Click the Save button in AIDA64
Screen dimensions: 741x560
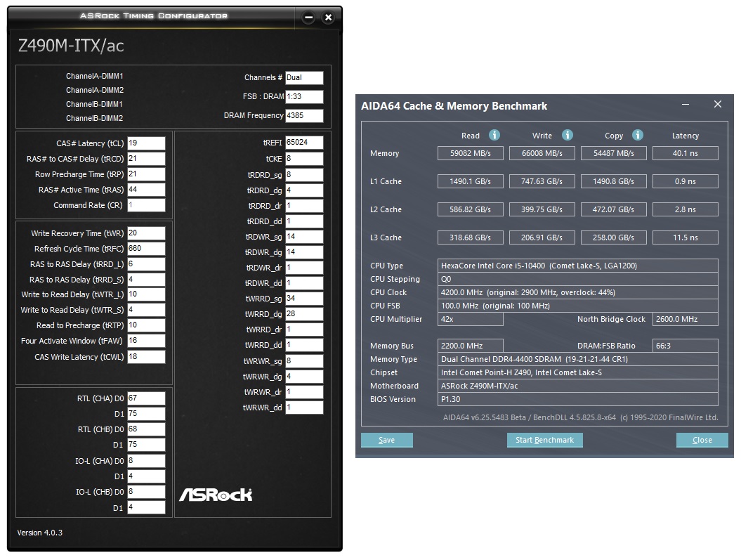pos(386,440)
